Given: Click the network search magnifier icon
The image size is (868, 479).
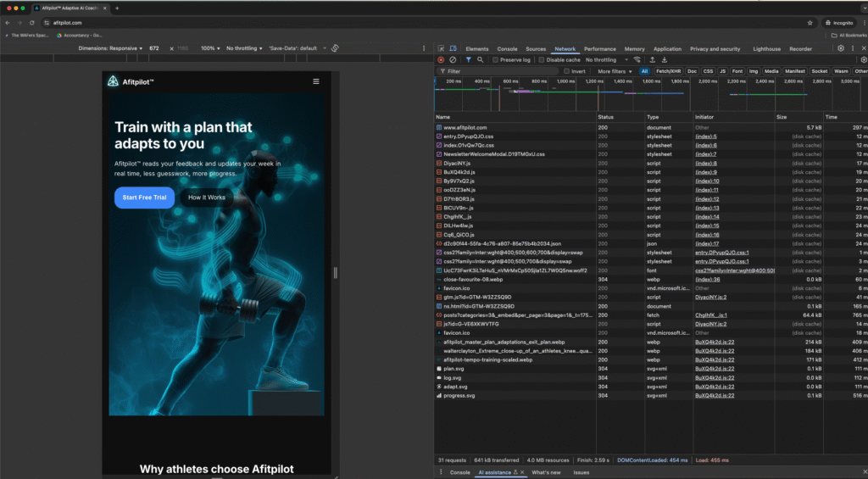Looking at the screenshot, I should (x=481, y=60).
